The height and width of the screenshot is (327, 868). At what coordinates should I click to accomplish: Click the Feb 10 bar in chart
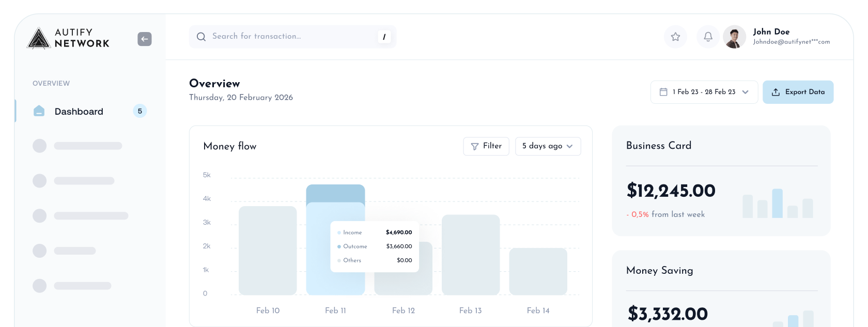click(268, 251)
